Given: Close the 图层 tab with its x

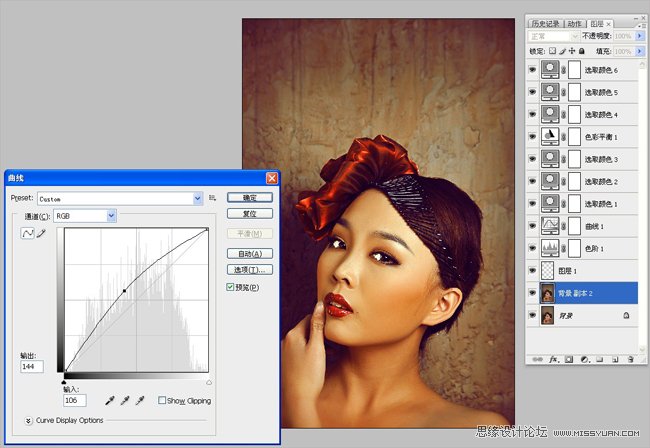Looking at the screenshot, I should 608,24.
